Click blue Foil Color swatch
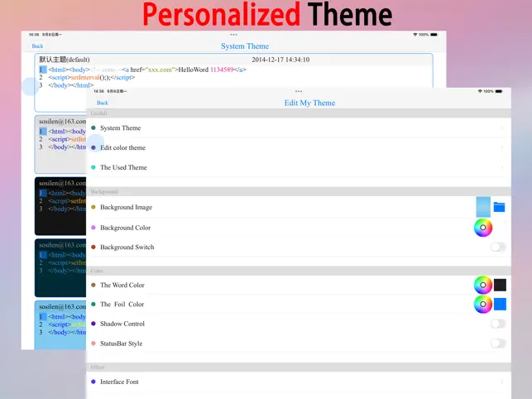 (500, 305)
